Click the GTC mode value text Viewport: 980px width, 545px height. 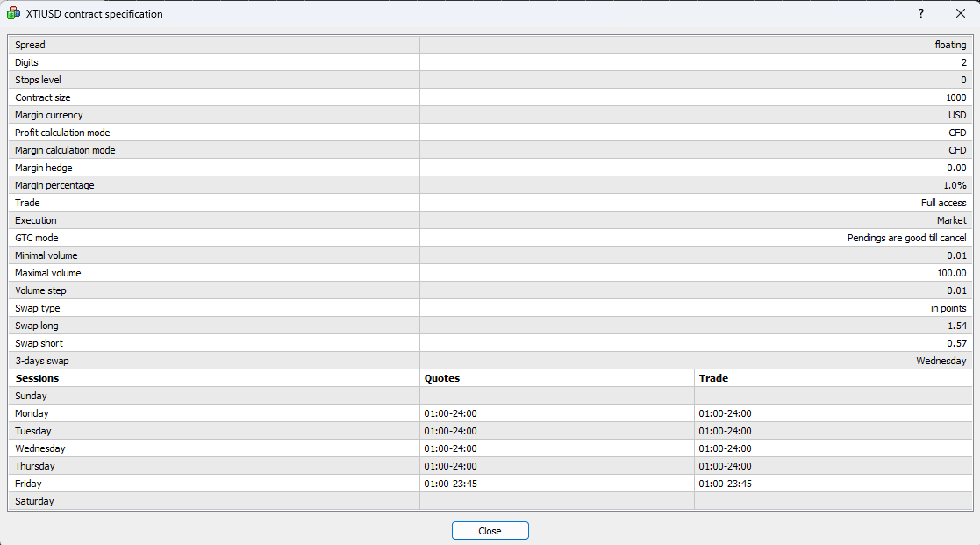(x=906, y=238)
